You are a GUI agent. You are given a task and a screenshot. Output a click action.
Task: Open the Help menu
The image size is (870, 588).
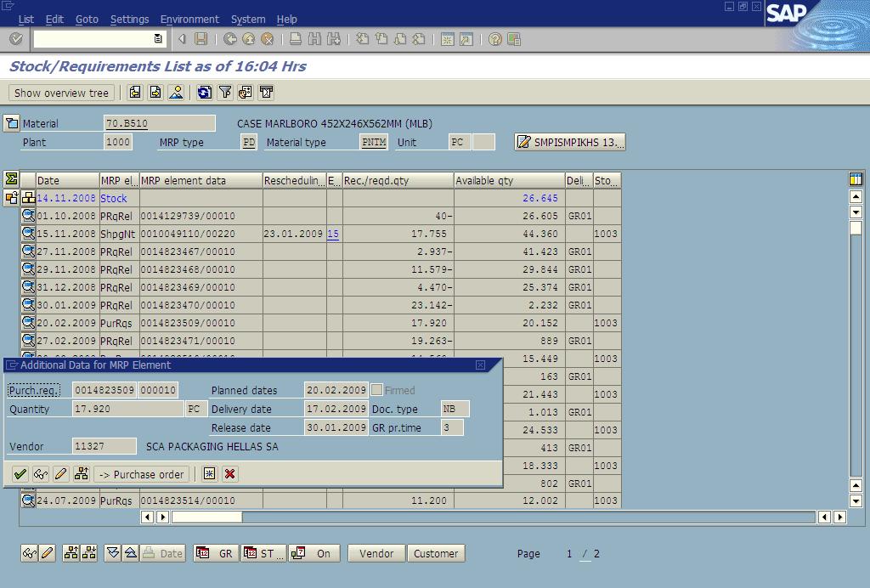coord(287,20)
